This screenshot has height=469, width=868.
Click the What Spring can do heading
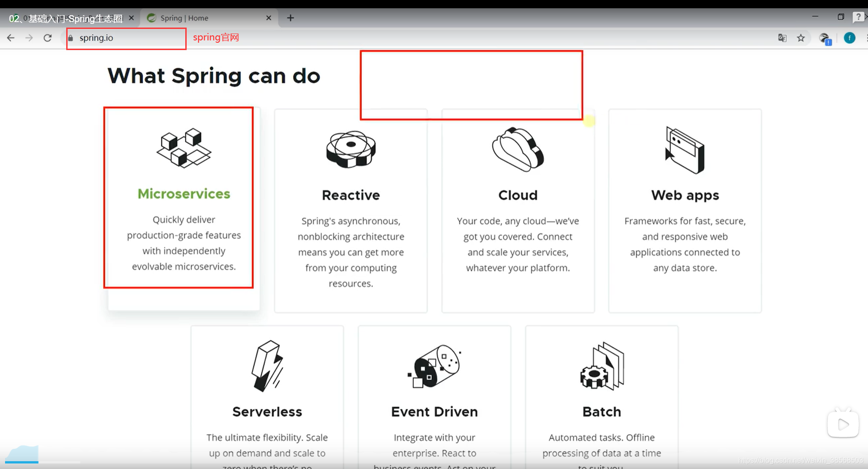pos(214,76)
